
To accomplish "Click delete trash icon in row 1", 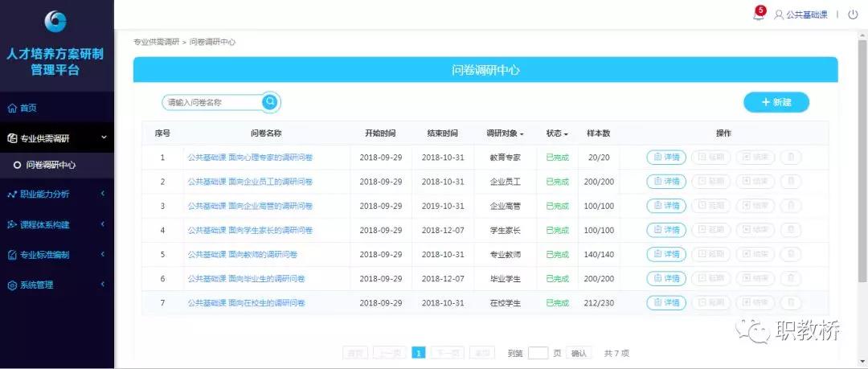I will pos(790,158).
